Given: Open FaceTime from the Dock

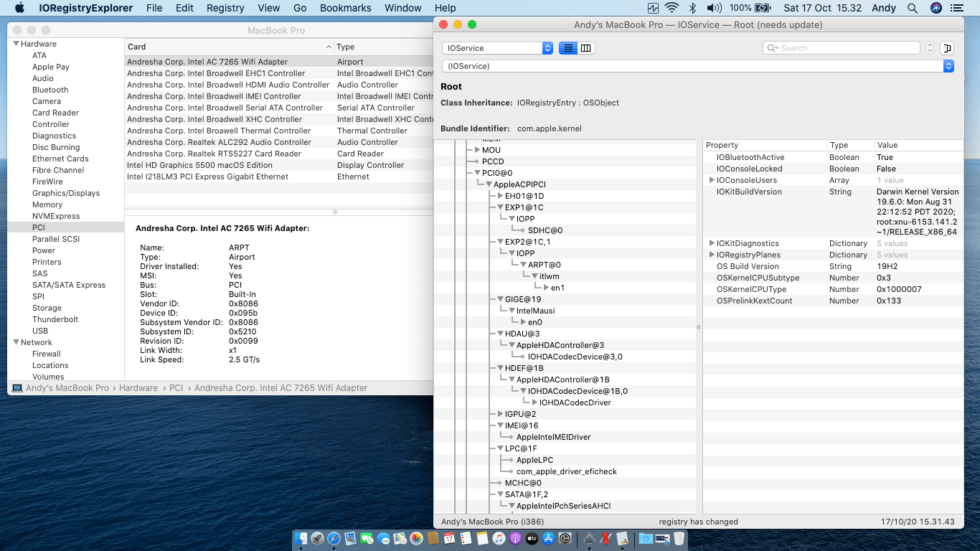Looking at the screenshot, I should (367, 539).
